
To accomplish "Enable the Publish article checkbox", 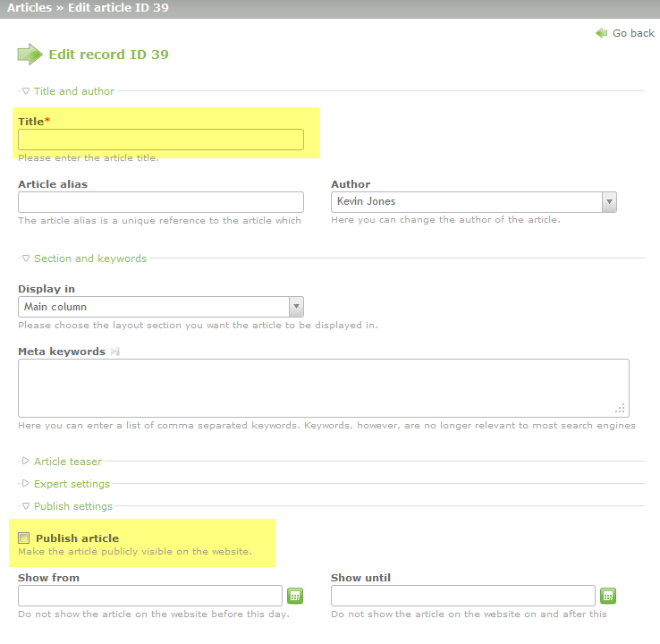I will pos(24,538).
